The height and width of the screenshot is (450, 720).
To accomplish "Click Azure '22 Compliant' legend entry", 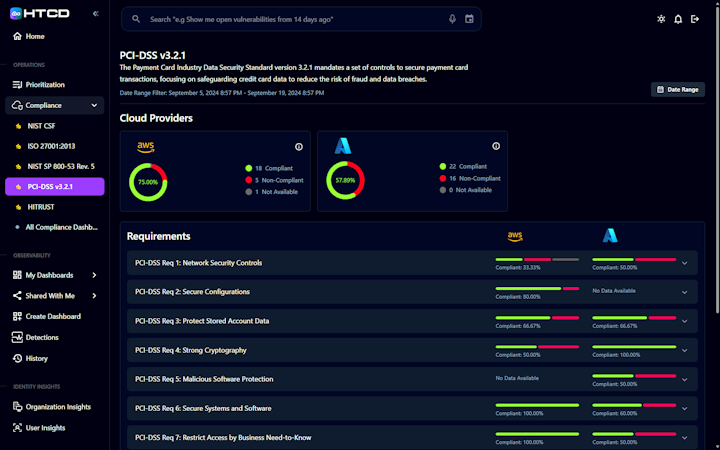I will click(463, 166).
